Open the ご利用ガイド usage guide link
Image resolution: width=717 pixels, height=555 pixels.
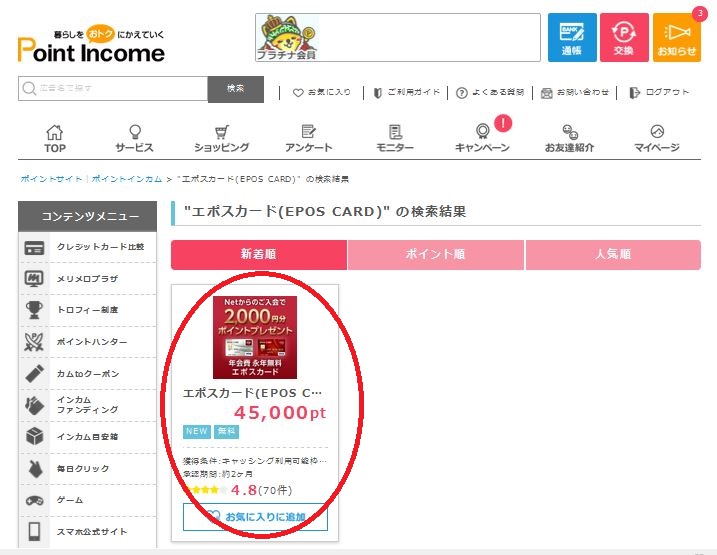click(x=407, y=92)
